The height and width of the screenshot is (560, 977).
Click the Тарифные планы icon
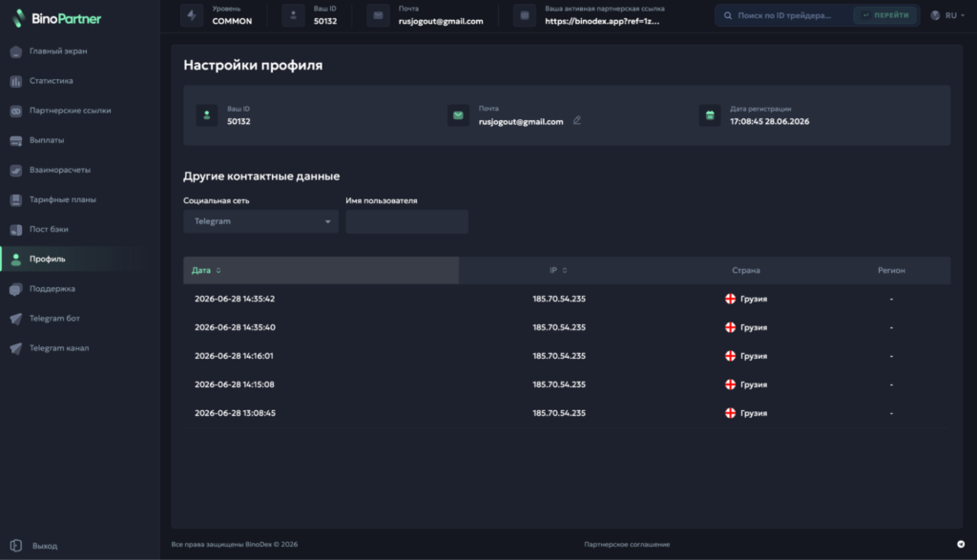point(16,200)
